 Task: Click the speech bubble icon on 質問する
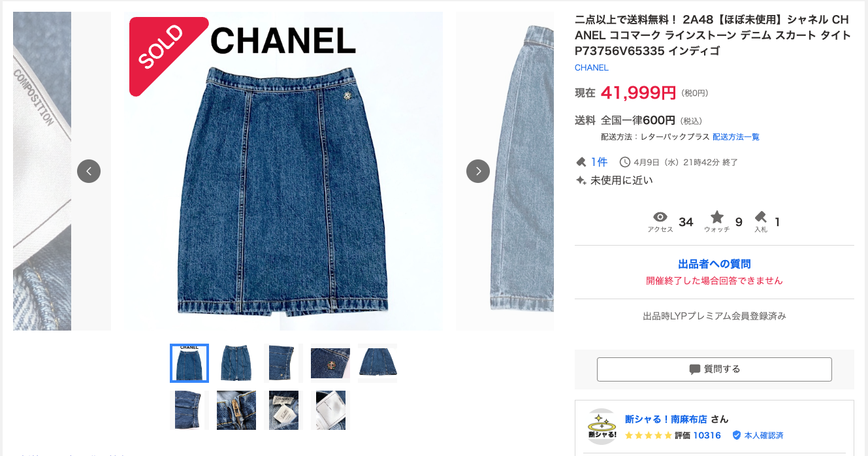[x=695, y=370]
